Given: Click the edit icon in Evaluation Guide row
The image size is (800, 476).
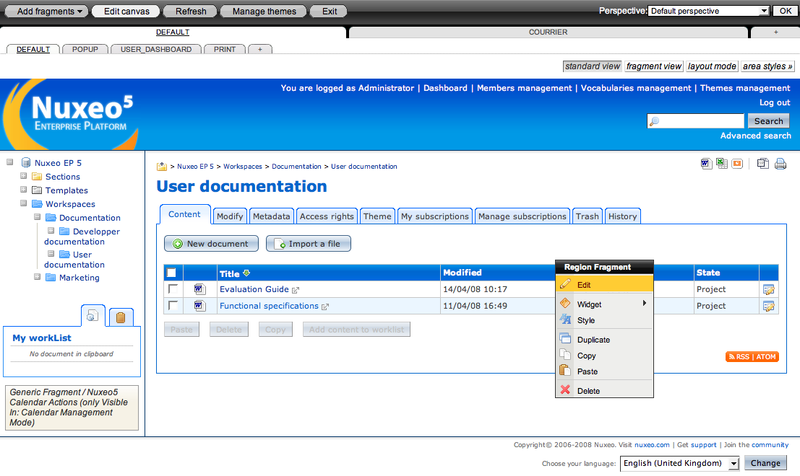Looking at the screenshot, I should tap(768, 290).
